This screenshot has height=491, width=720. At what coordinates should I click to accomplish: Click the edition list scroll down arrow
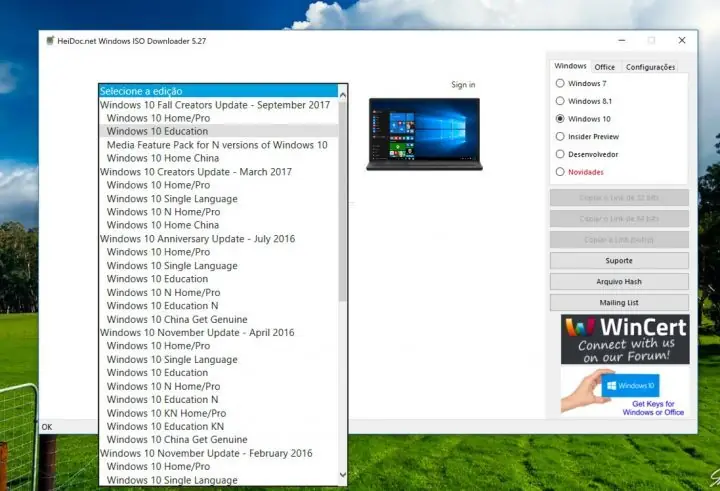point(343,474)
